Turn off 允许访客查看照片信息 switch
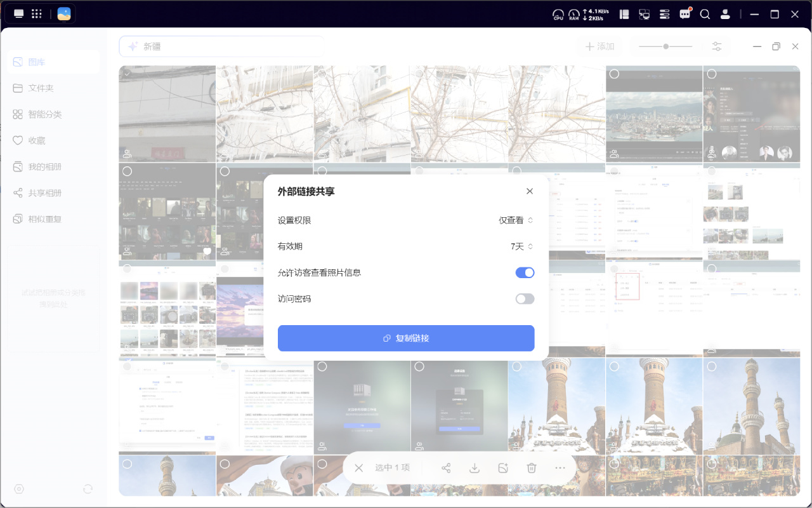The width and height of the screenshot is (812, 508). (x=525, y=272)
